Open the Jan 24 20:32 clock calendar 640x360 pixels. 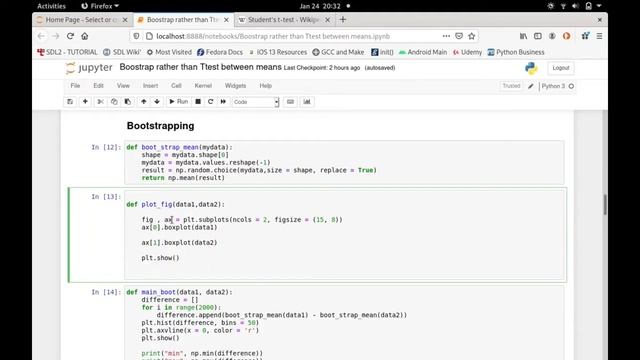click(320, 6)
